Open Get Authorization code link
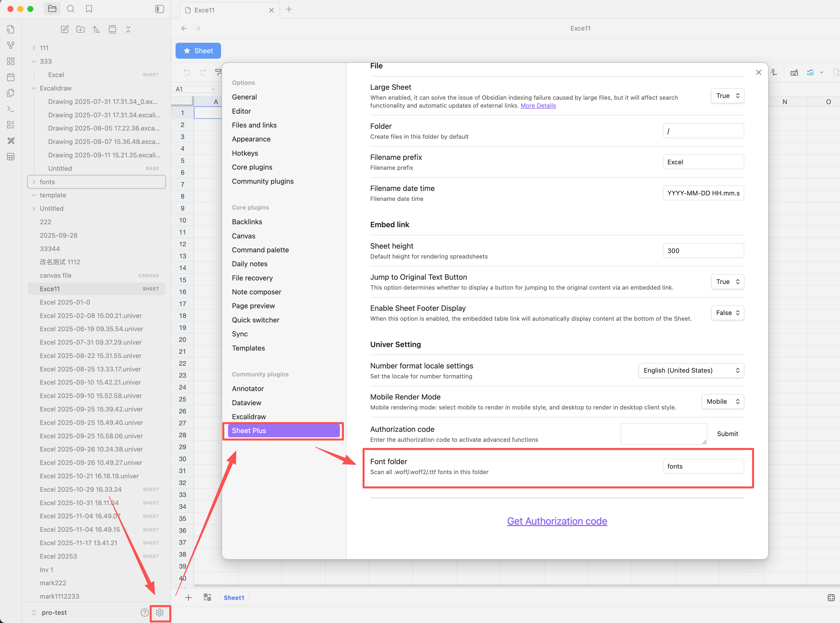The width and height of the screenshot is (840, 623). click(x=557, y=521)
